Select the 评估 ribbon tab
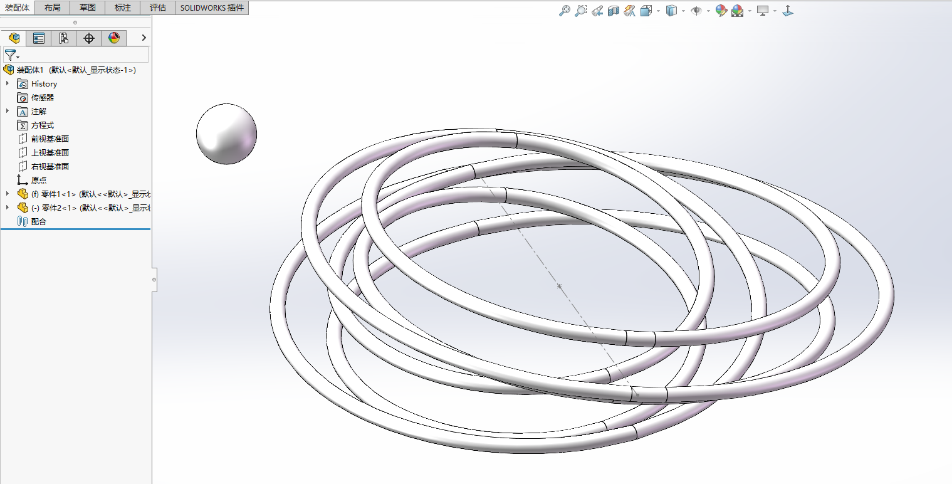Image resolution: width=952 pixels, height=484 pixels. click(158, 7)
